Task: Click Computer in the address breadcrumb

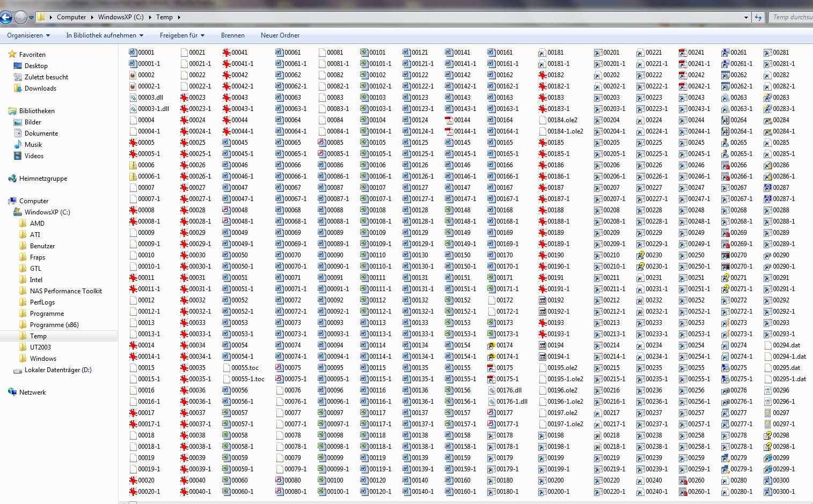Action: pos(71,17)
